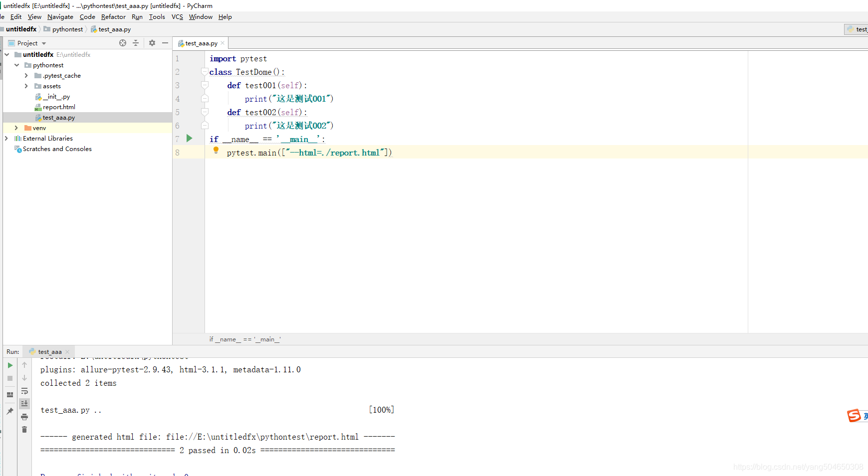Open the Run menu
868x476 pixels.
(x=137, y=17)
